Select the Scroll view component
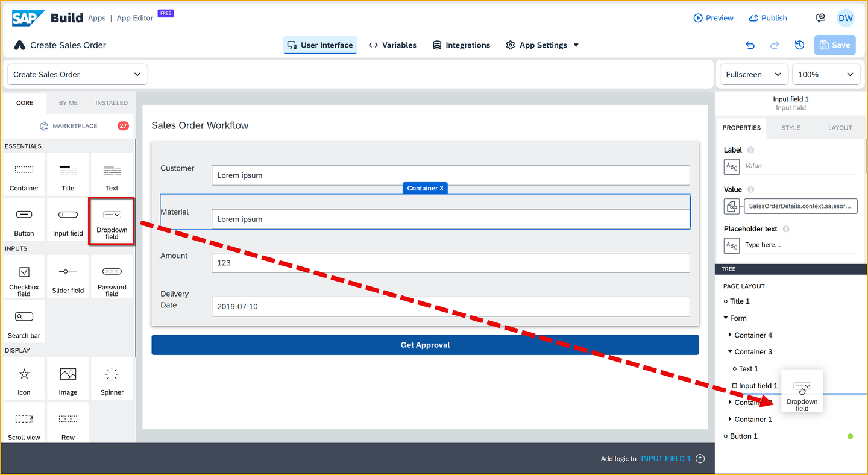This screenshot has height=475, width=868. pos(24,423)
